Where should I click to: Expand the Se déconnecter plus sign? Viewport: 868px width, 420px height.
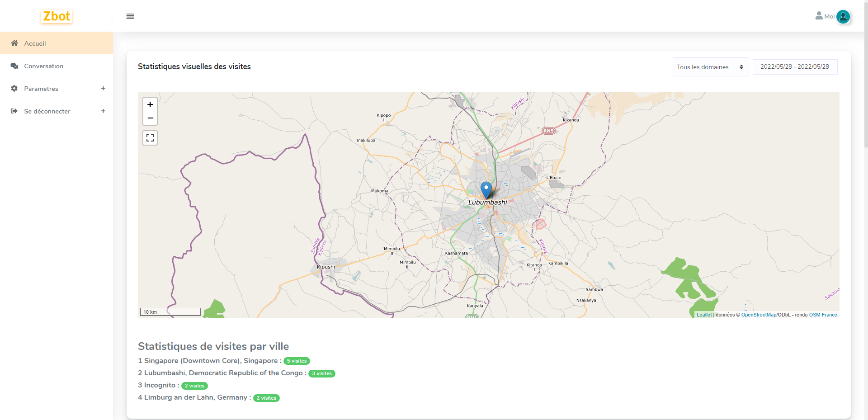tap(103, 111)
